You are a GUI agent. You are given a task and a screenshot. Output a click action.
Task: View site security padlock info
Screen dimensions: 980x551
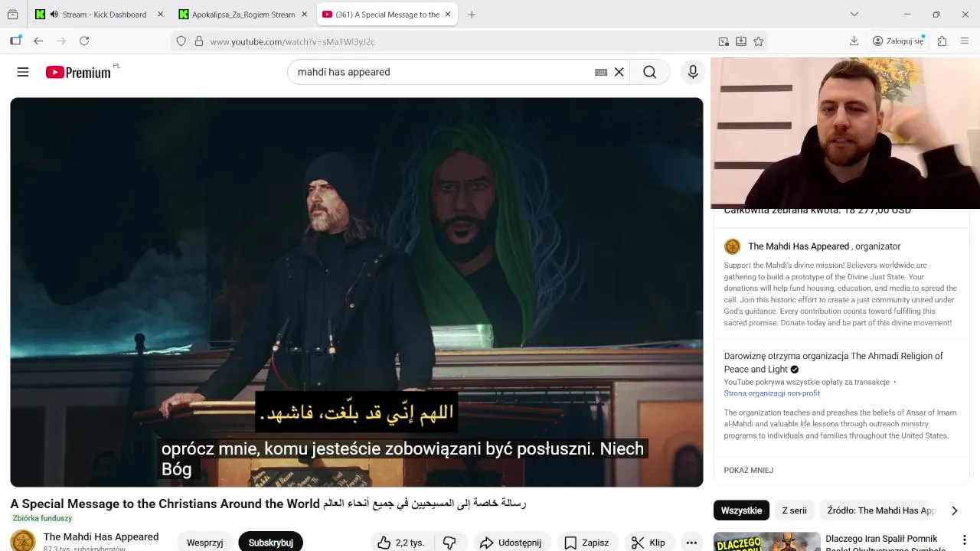(198, 41)
